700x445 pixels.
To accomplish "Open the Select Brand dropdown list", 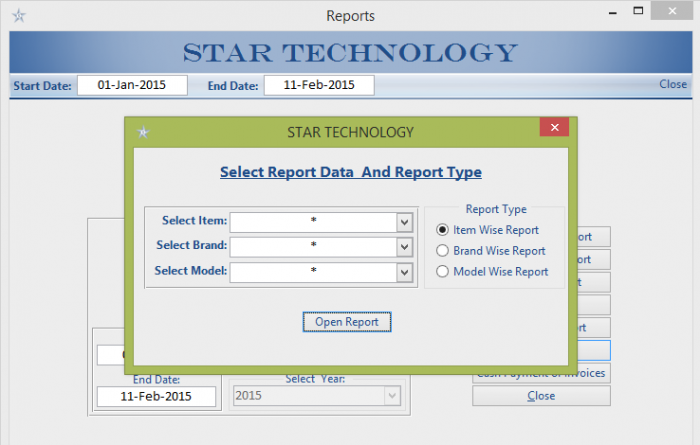I will point(404,247).
